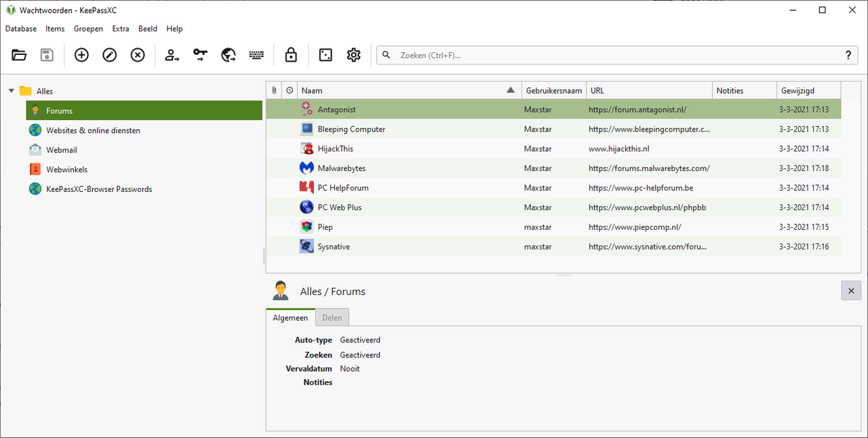Select the Piep entry name
868x438 pixels.
click(325, 227)
